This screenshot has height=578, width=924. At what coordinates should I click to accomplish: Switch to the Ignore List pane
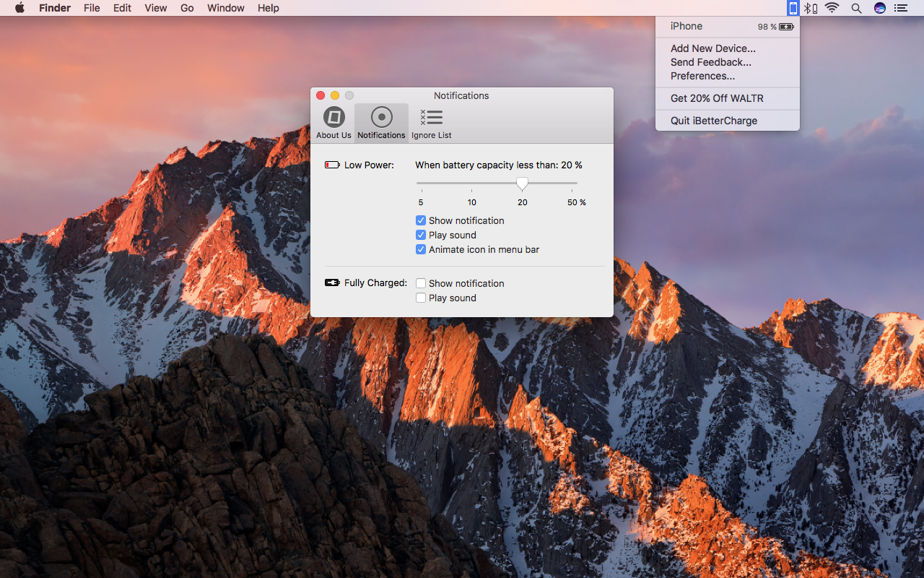click(x=432, y=123)
